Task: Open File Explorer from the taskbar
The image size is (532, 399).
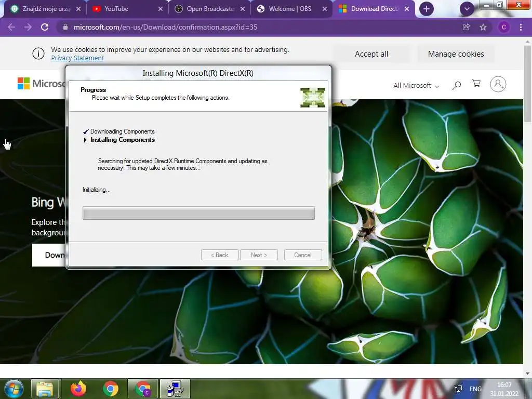Action: pos(45,389)
